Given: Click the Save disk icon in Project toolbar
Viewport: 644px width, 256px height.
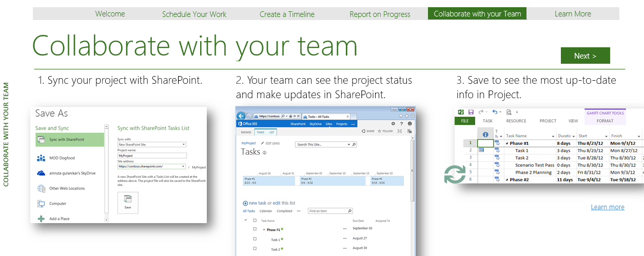Looking at the screenshot, I should click(471, 112).
